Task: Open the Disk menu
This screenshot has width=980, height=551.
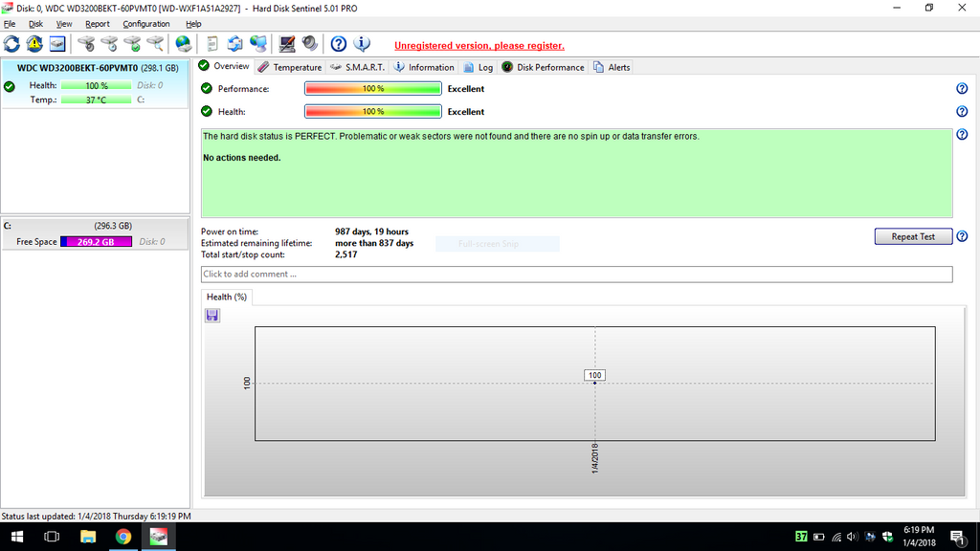Action: (x=35, y=24)
